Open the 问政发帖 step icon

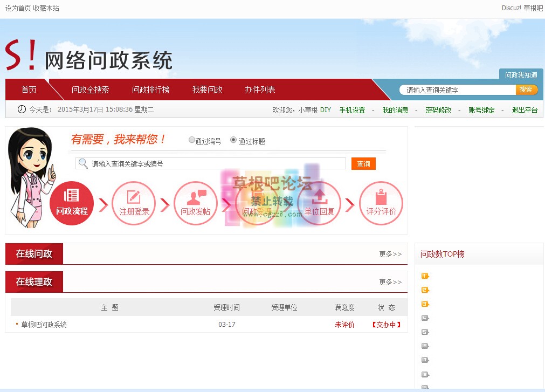click(x=196, y=204)
